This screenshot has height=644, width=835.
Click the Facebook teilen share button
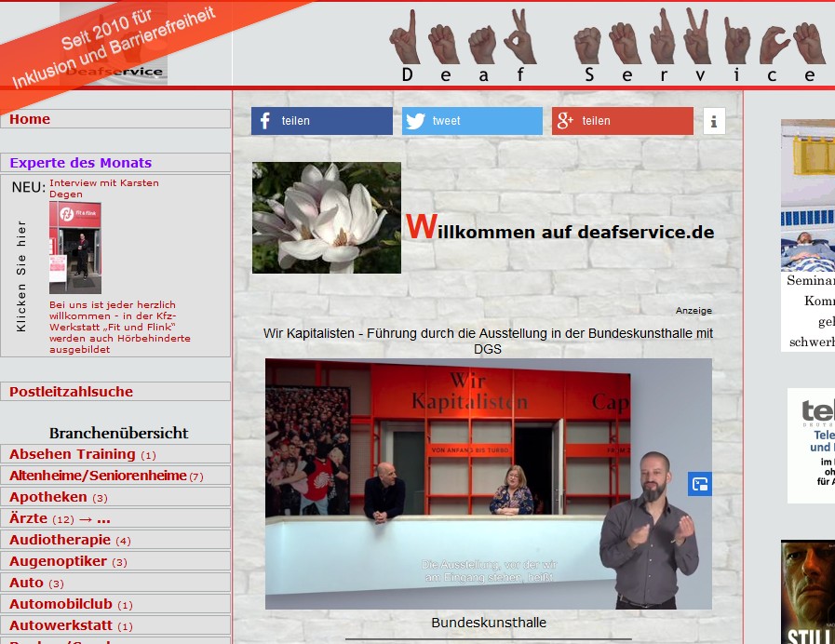321,121
